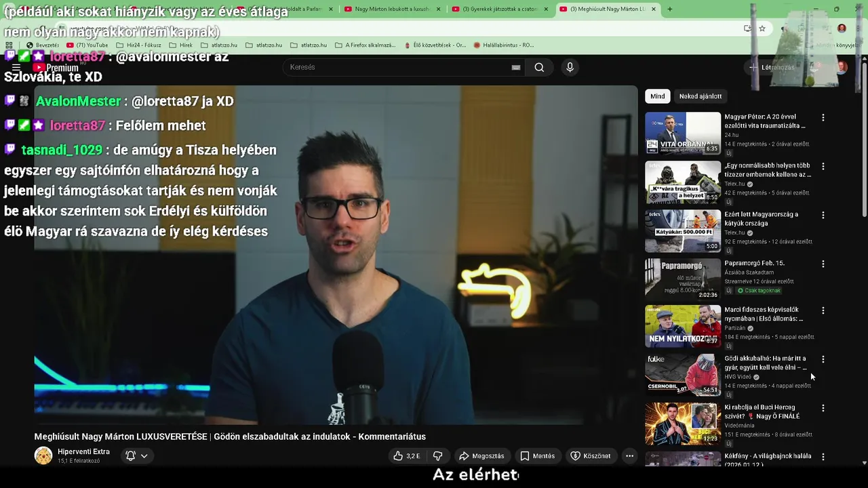The image size is (868, 488).
Task: Click the Csak tagoknak members-only badge
Action: 759,291
